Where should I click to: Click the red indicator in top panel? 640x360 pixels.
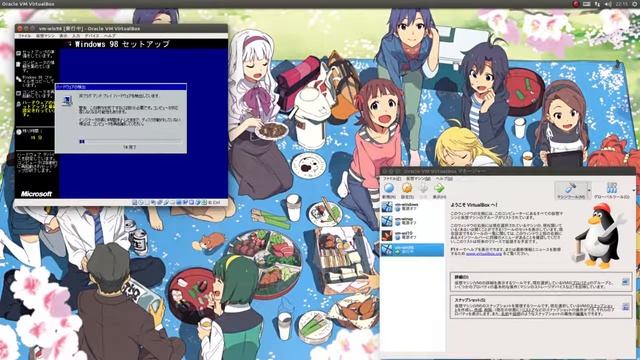[576, 4]
